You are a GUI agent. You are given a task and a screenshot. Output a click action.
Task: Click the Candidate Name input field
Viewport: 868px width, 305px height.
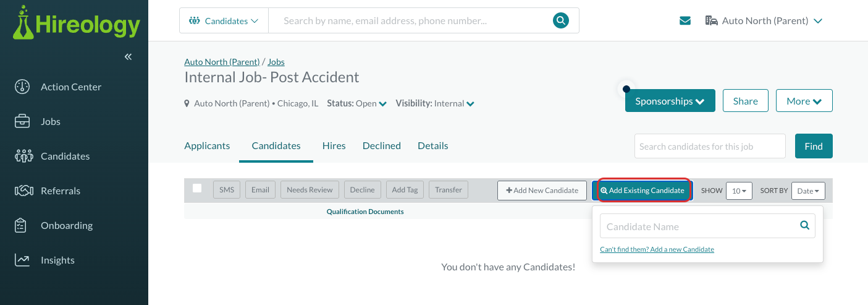707,226
